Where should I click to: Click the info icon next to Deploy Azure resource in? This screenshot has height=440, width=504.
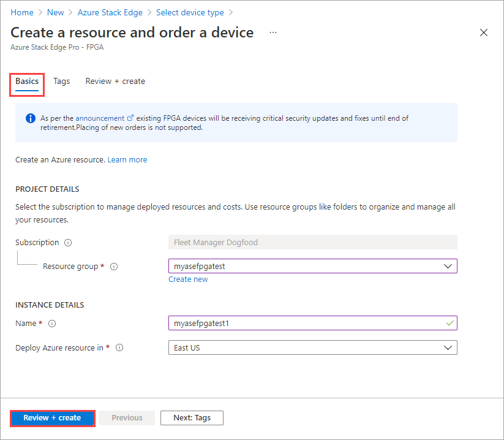tap(119, 347)
